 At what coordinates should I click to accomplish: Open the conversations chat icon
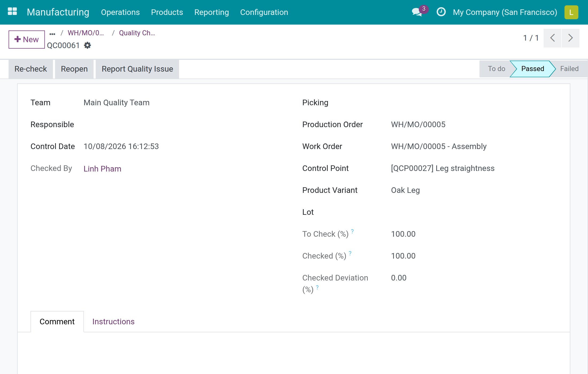[417, 12]
